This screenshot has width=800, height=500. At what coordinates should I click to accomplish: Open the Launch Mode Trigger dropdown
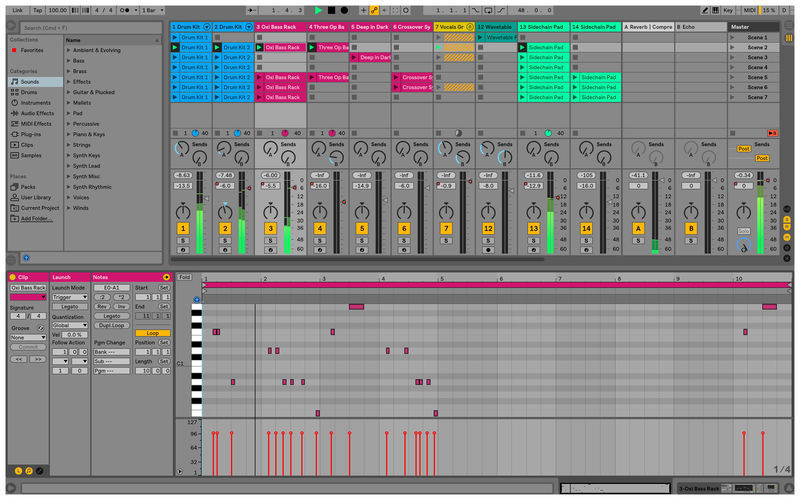point(70,297)
